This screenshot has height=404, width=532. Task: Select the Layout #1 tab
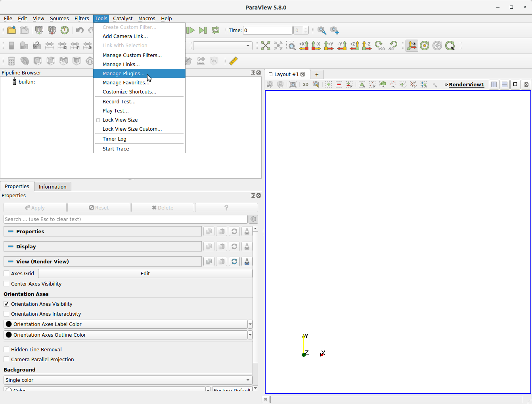(286, 74)
